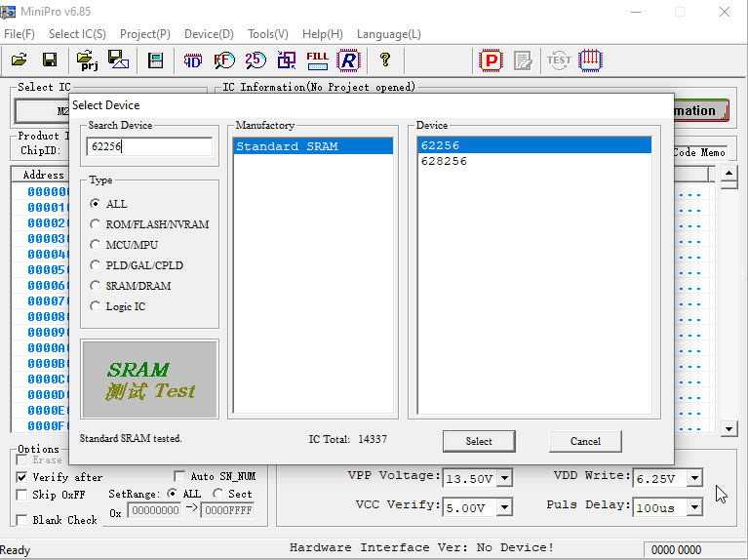Enable the Auto SN_NUM checkbox
748x560 pixels.
coord(179,476)
